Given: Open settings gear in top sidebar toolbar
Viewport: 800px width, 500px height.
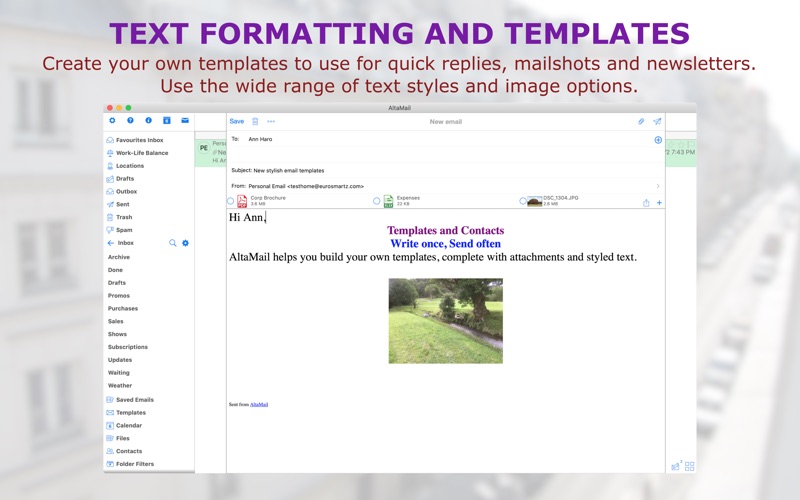Looking at the screenshot, I should (x=112, y=120).
